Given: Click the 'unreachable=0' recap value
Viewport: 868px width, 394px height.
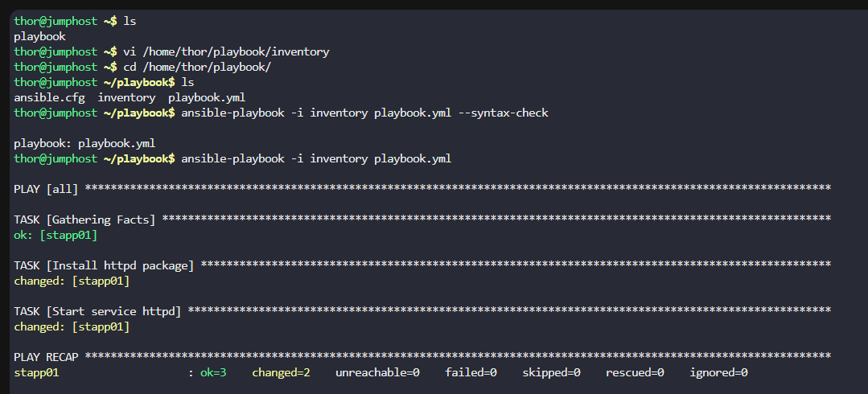Looking at the screenshot, I should click(377, 373).
